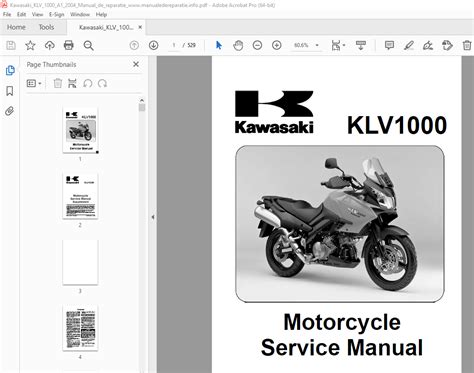Print the document using printer icon

(69, 45)
